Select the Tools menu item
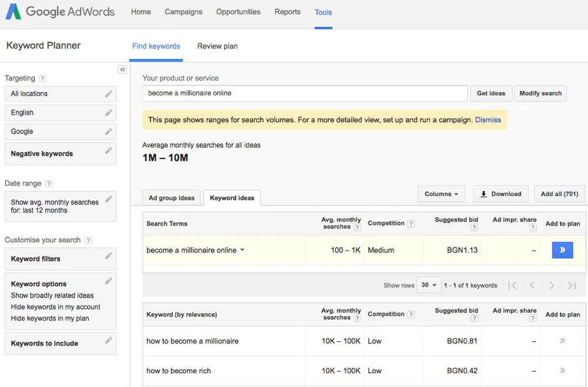This screenshot has width=588, height=387. pyautogui.click(x=323, y=12)
